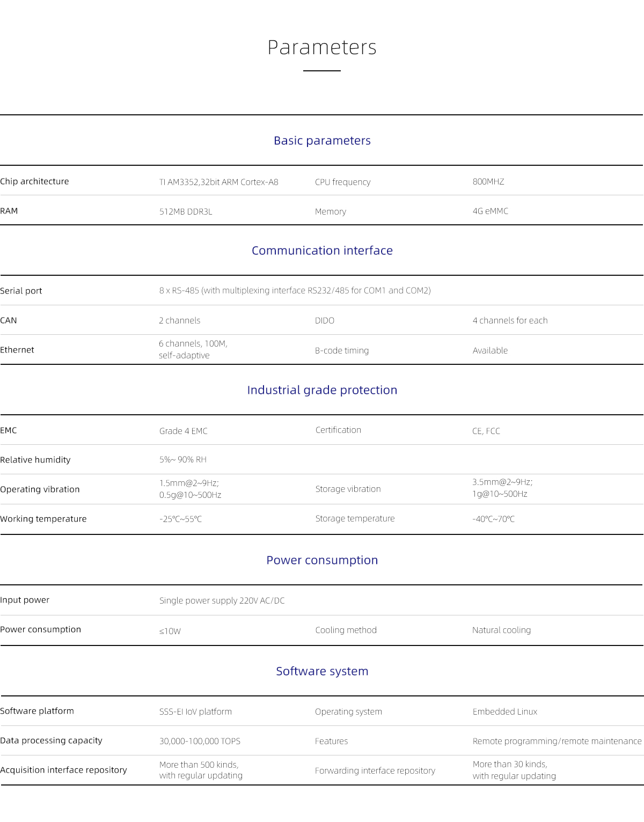This screenshot has width=644, height=822.
Task: Click the Chip architecture row label
Action: click(x=34, y=181)
